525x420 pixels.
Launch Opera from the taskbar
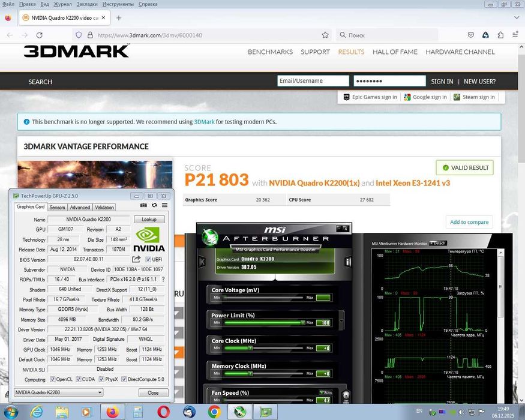click(x=163, y=412)
